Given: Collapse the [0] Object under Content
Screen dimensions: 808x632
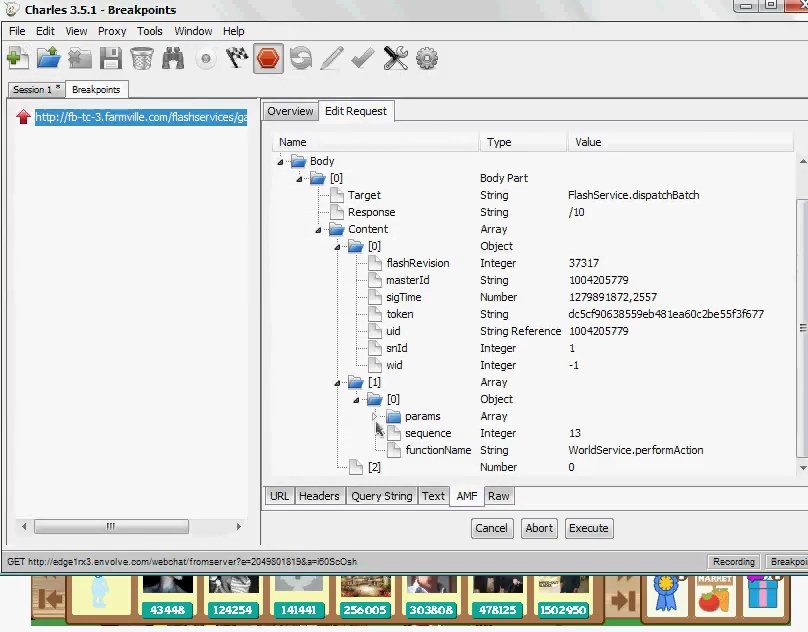Looking at the screenshot, I should click(338, 247).
